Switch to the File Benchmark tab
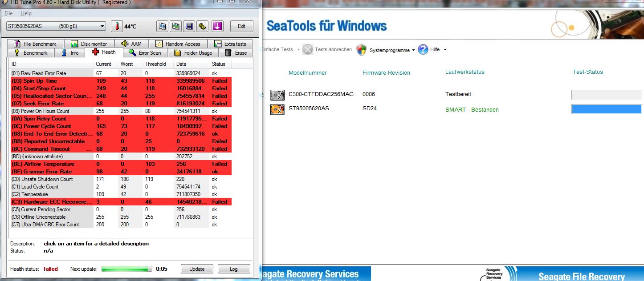Image resolution: width=644 pixels, height=281 pixels. pos(36,44)
